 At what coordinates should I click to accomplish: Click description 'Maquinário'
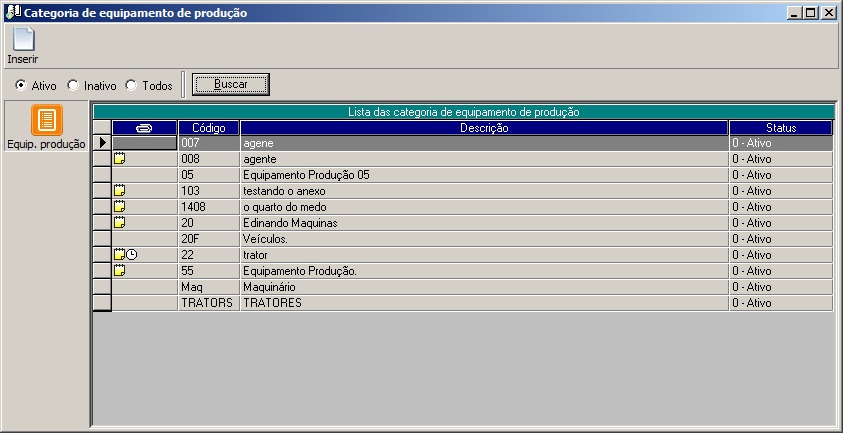(x=269, y=287)
